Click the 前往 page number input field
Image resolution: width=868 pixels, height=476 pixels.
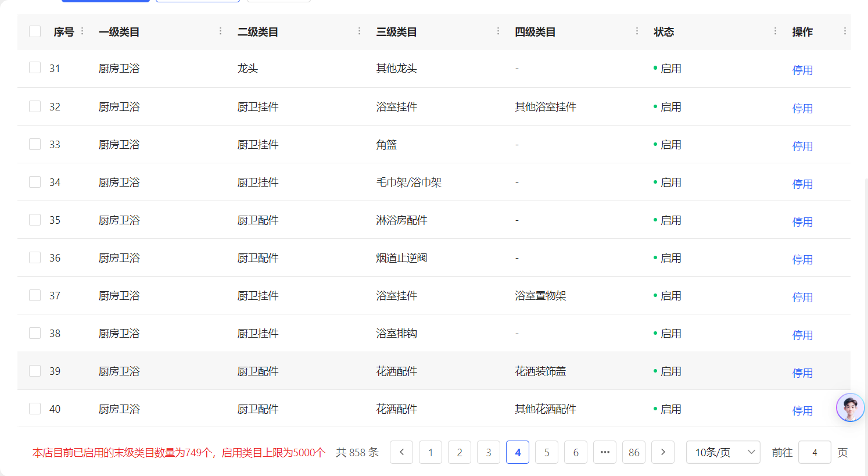coord(815,452)
